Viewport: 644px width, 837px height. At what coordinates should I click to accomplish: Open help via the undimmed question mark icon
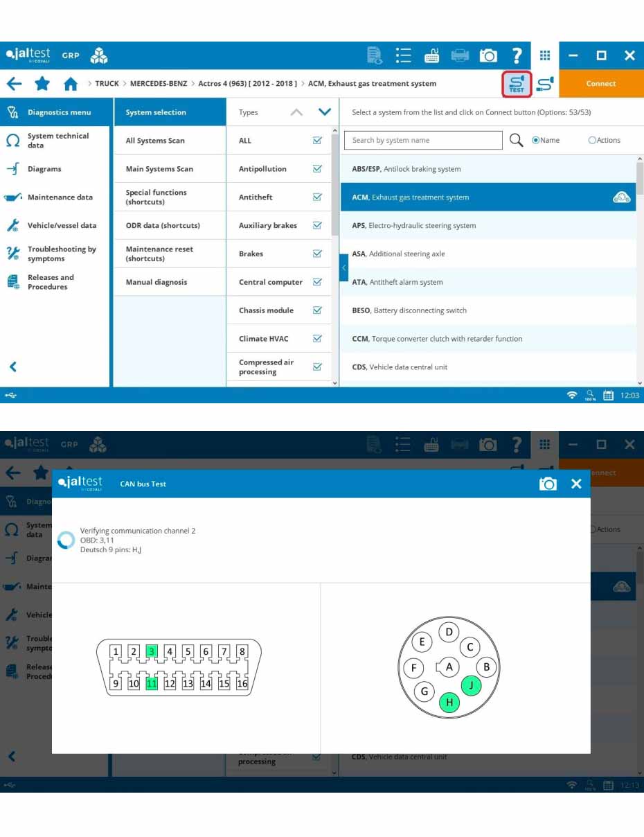point(517,55)
